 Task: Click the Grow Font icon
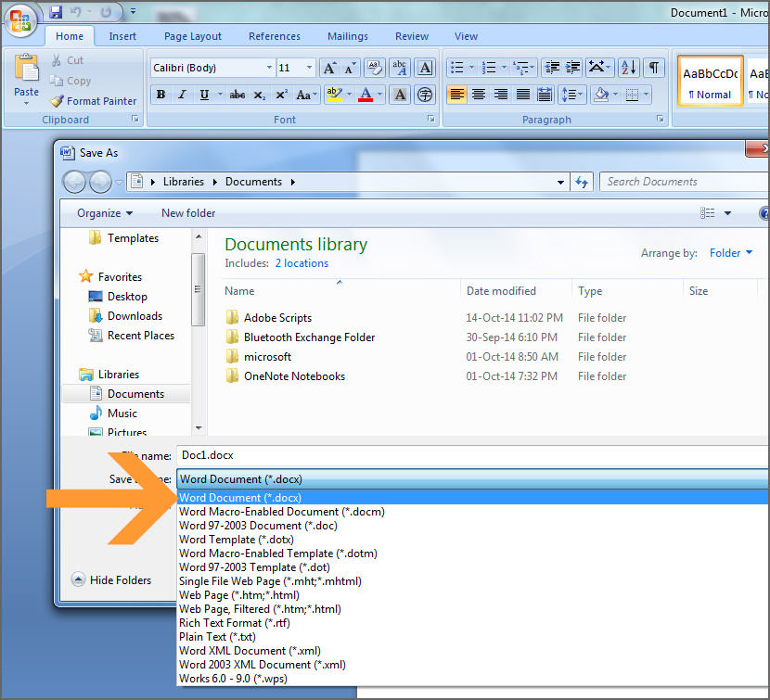coord(329,68)
